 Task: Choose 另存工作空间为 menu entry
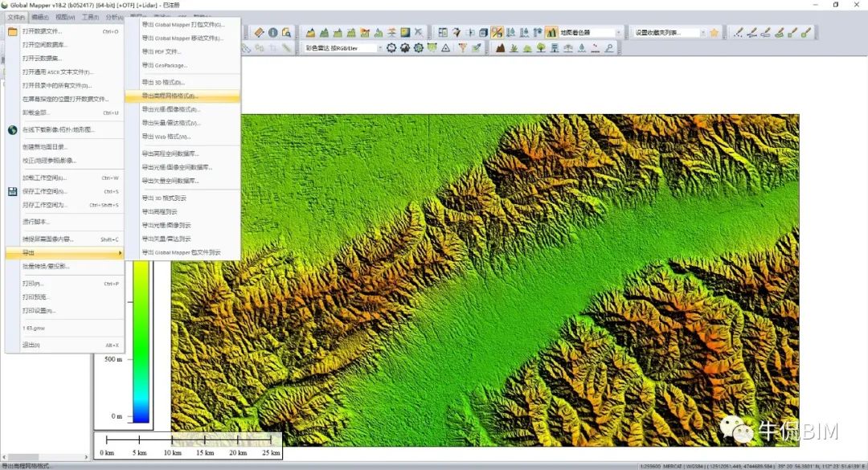64,205
